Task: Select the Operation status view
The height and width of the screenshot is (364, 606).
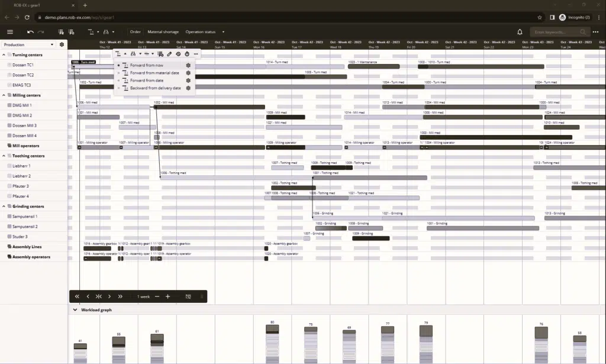Action: [x=201, y=32]
